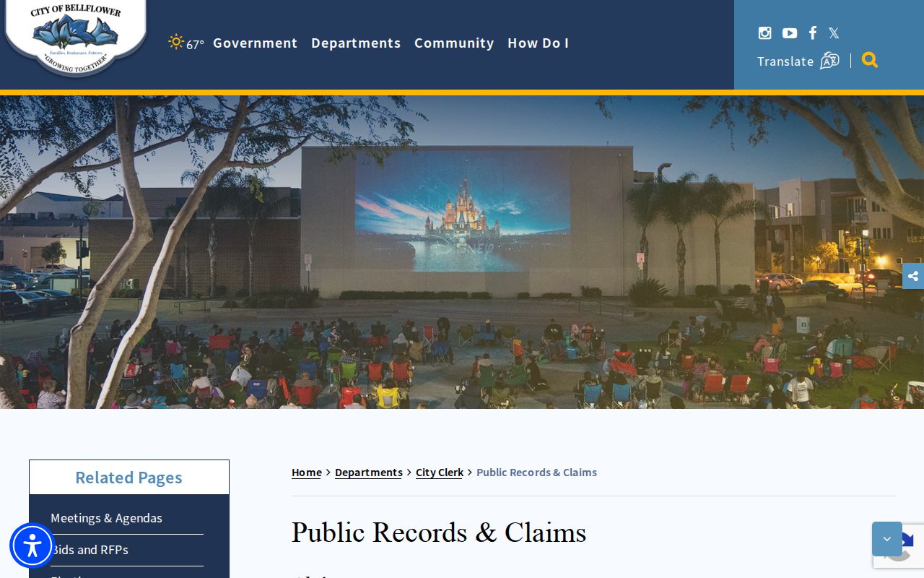Go to the Departments breadcrumb link
This screenshot has width=924, height=578.
click(x=369, y=473)
